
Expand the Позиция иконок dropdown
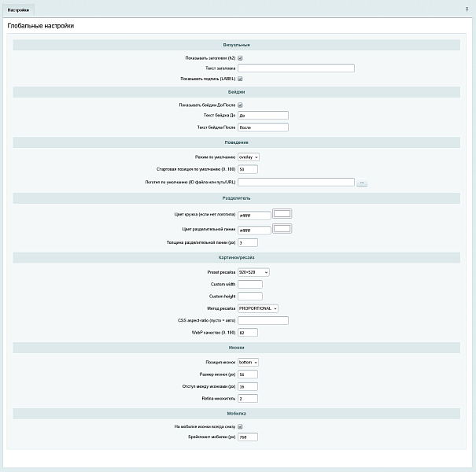249,363
